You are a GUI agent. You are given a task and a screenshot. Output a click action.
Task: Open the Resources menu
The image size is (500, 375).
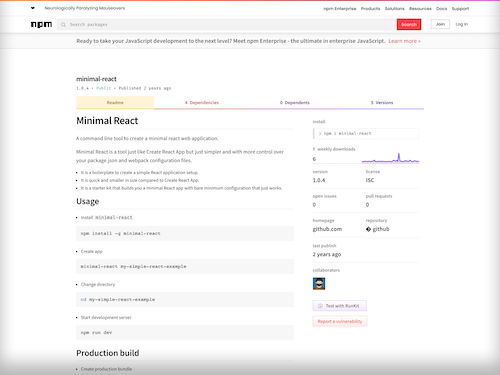click(x=420, y=9)
